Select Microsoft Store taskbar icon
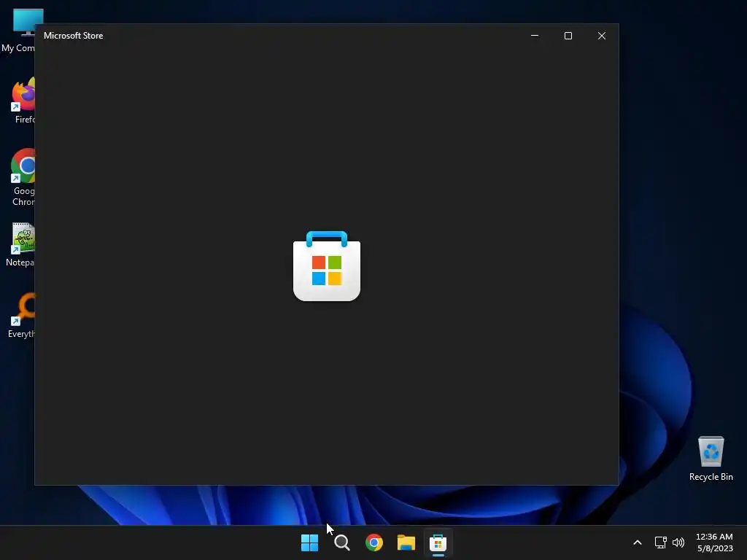This screenshot has height=560, width=747. point(438,542)
